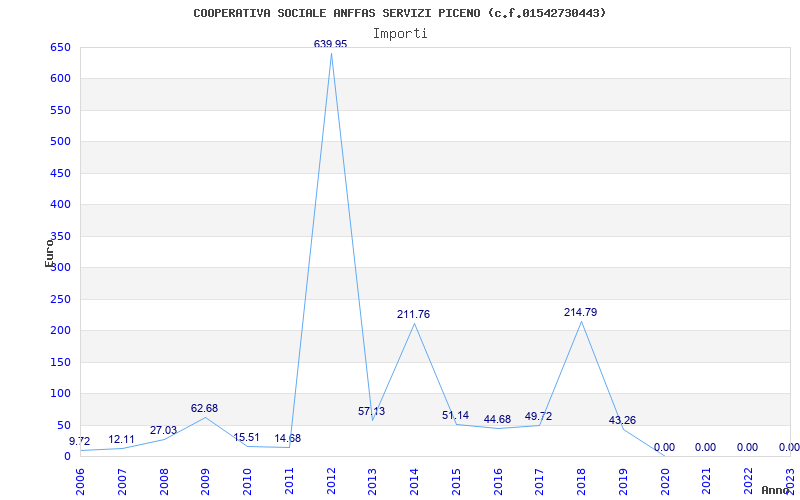800x500 pixels.
Task: Click the x-axis year 2009
Action: click(206, 481)
